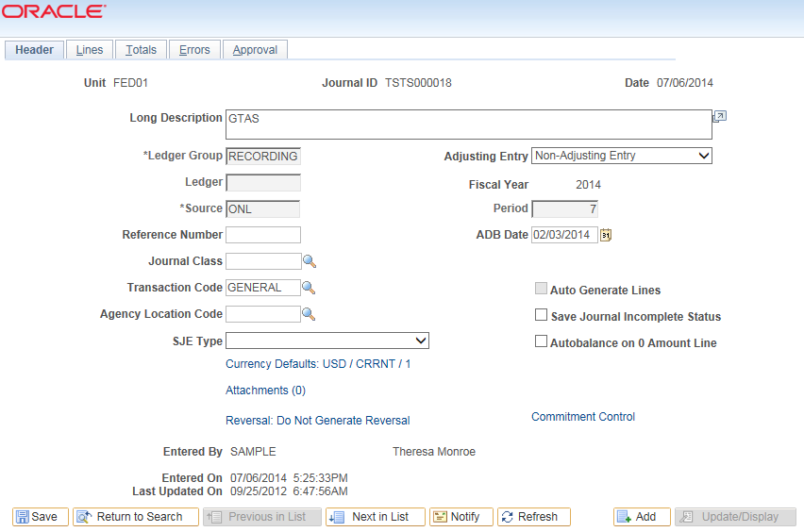Enable Save Journal Incomplete Status checkbox
Viewport: 804px width, 532px height.
point(541,315)
